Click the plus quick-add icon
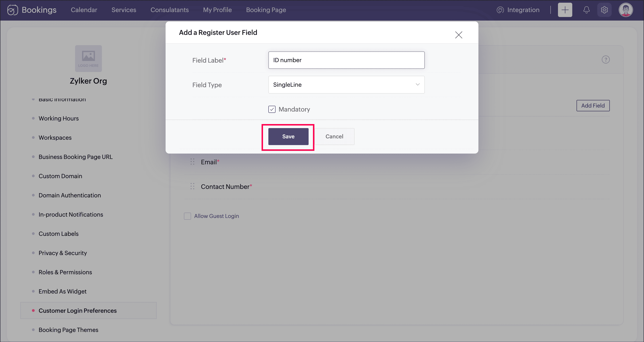This screenshot has height=342, width=644. pyautogui.click(x=565, y=10)
